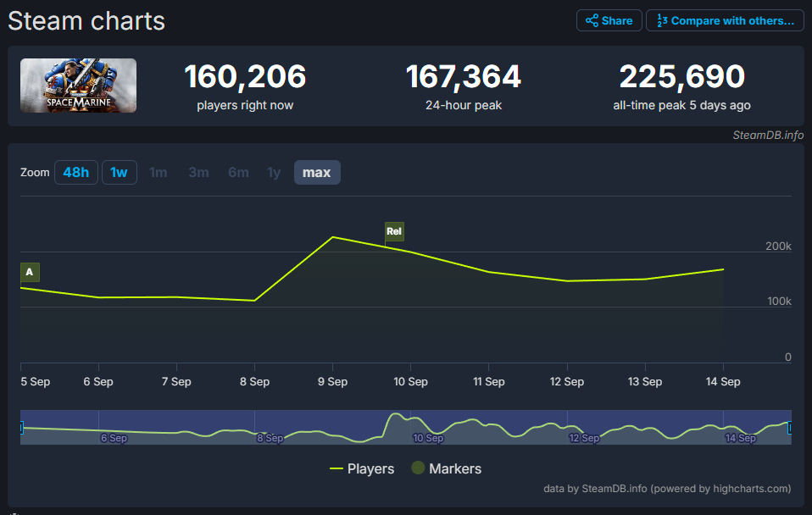Click the Space Marine game thumbnail
Viewport: 812px width, 515px height.
pos(78,86)
